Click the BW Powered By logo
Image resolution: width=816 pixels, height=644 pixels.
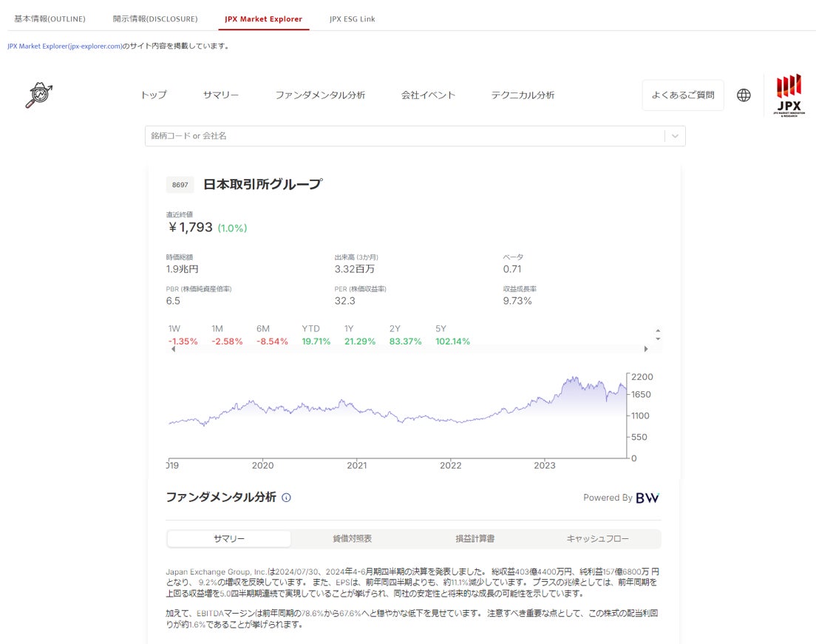[647, 498]
